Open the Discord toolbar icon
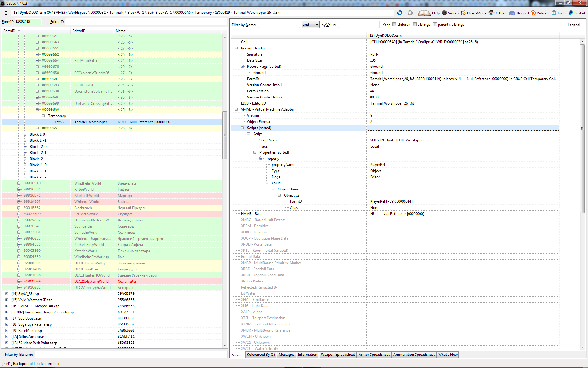Image resolution: width=588 pixels, height=368 pixels. [x=512, y=13]
